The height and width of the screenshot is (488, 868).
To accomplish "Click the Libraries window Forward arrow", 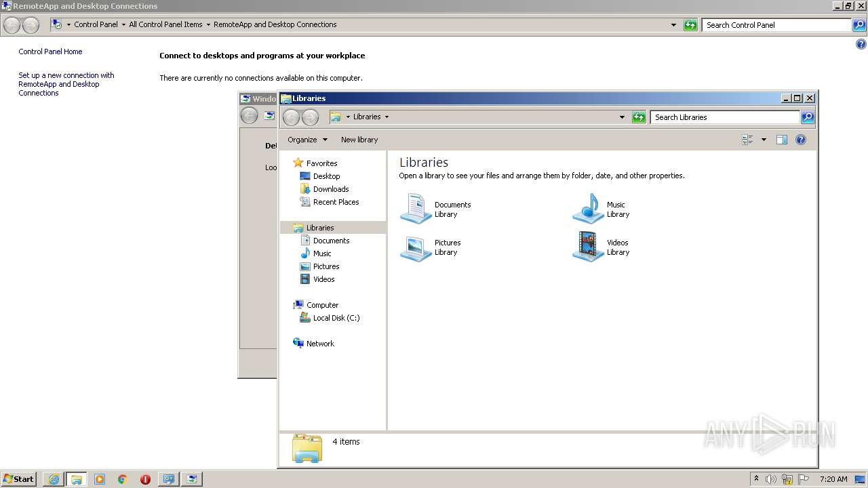I will coord(310,117).
